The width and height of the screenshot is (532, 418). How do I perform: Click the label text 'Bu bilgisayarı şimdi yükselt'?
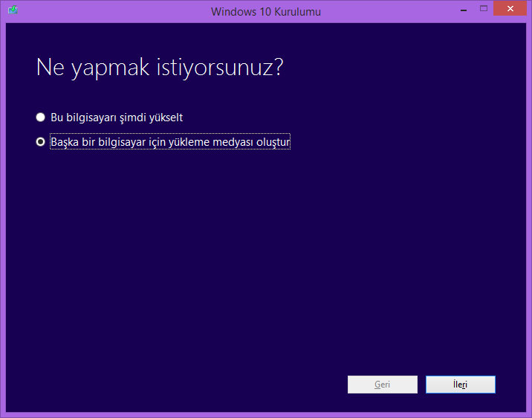point(117,118)
